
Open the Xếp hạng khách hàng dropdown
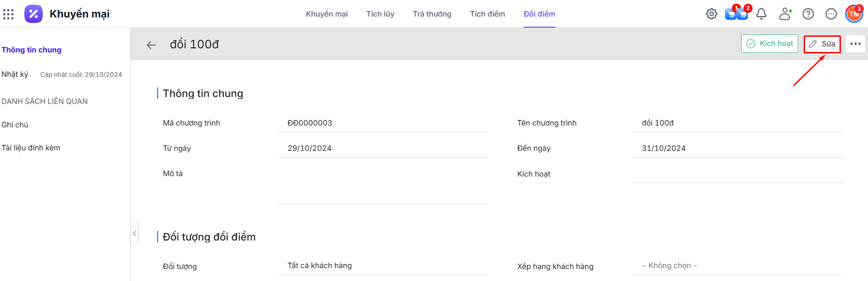(x=737, y=266)
